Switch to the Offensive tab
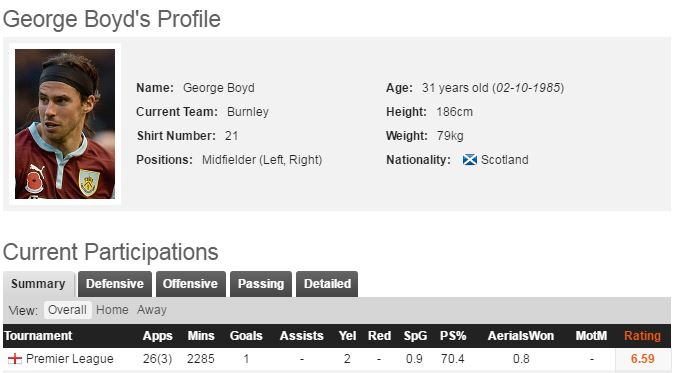Viewport: 677px width, 373px height. [x=190, y=284]
